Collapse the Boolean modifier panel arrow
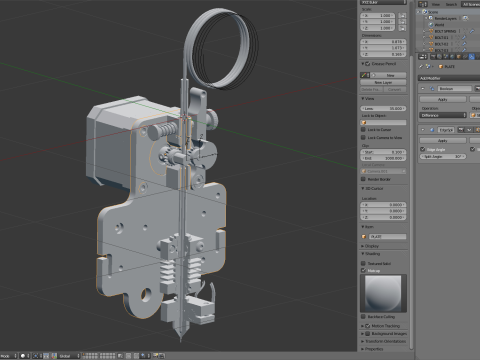480x360 pixels. (x=423, y=89)
